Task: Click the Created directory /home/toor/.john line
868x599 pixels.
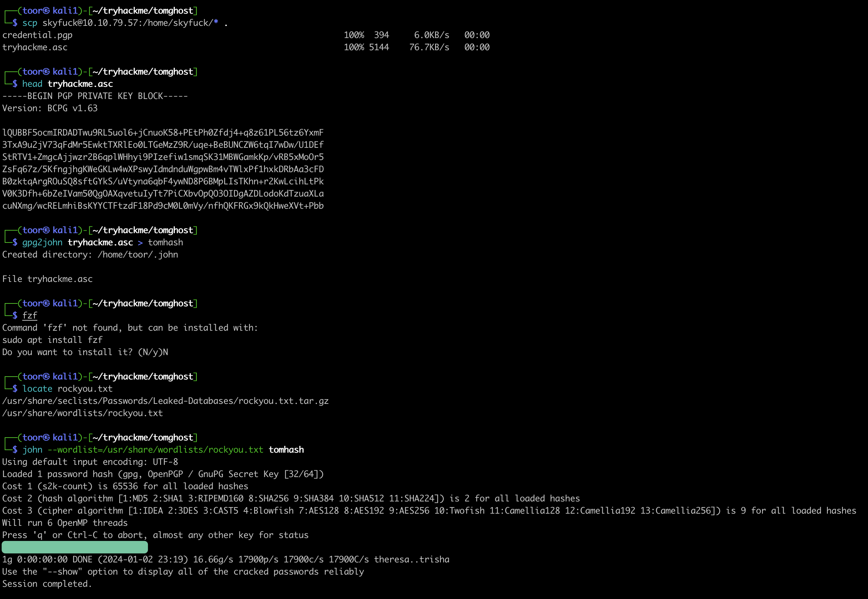Action: click(90, 255)
